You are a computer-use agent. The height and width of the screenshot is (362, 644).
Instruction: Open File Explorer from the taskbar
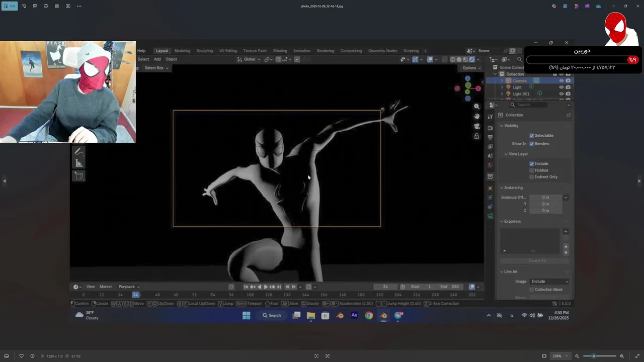[311, 315]
